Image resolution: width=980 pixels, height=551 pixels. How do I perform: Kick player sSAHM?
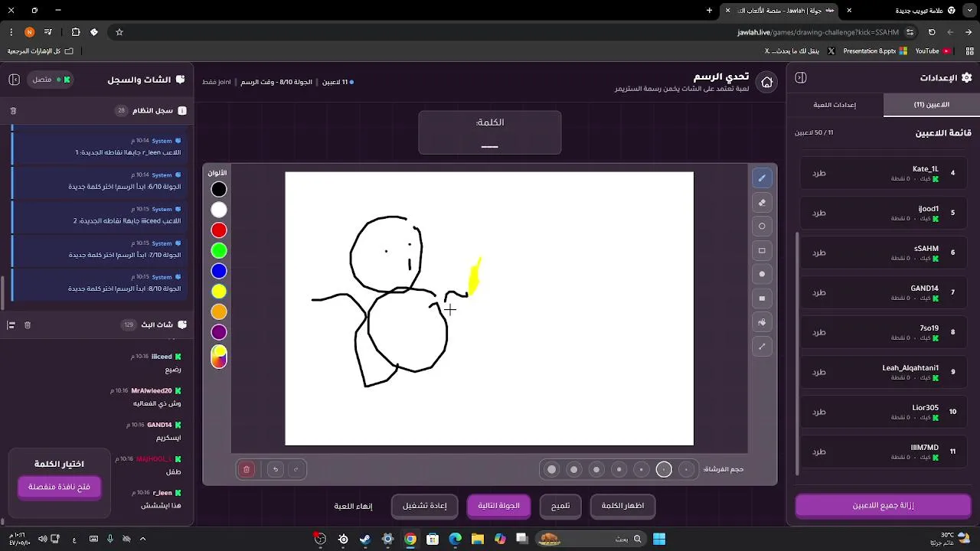pyautogui.click(x=819, y=253)
